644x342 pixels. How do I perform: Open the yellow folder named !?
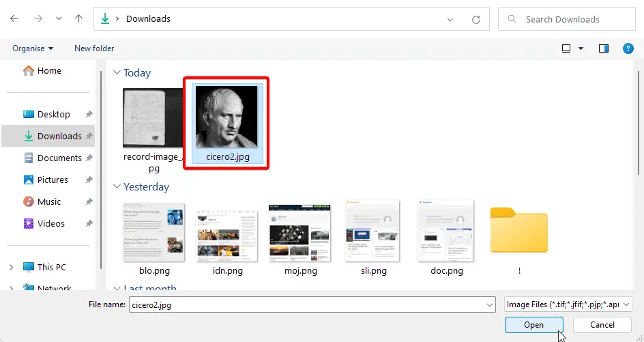coord(519,238)
